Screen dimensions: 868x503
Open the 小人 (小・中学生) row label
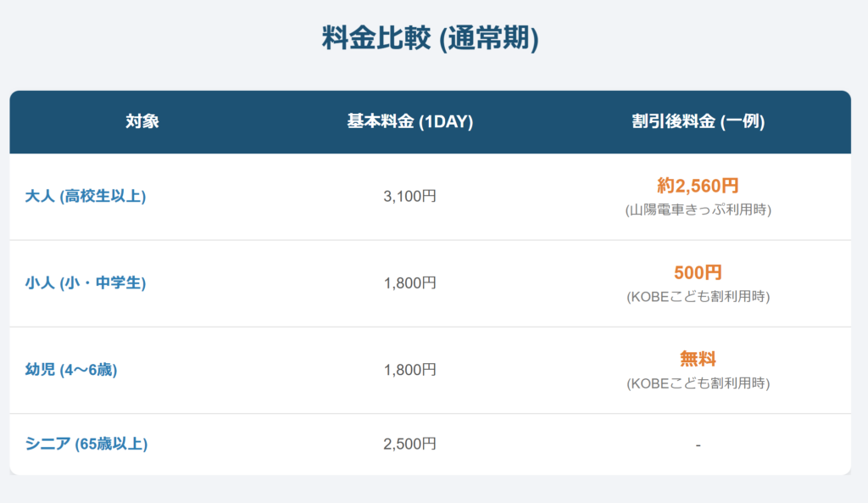(x=86, y=282)
